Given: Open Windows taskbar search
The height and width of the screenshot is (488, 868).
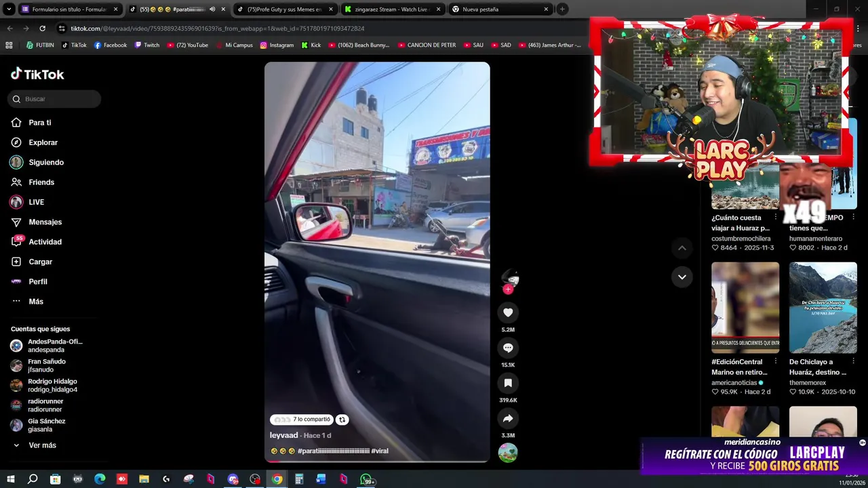Looking at the screenshot, I should (x=33, y=479).
